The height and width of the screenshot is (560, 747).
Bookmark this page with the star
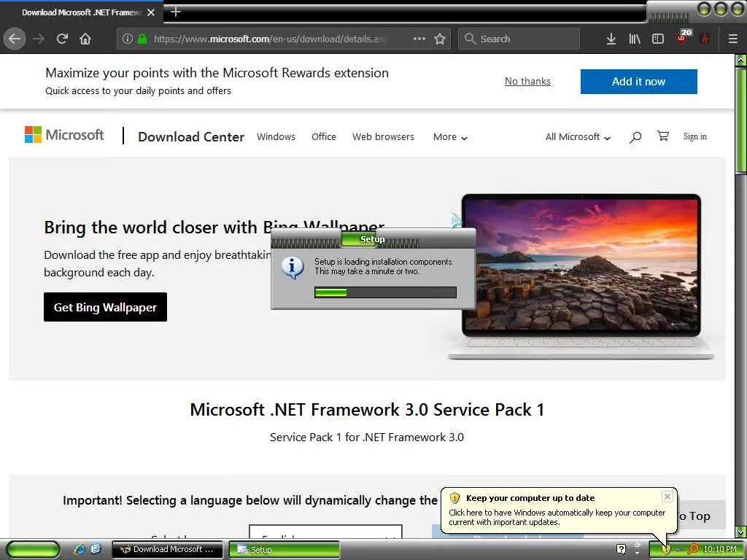[x=440, y=39]
